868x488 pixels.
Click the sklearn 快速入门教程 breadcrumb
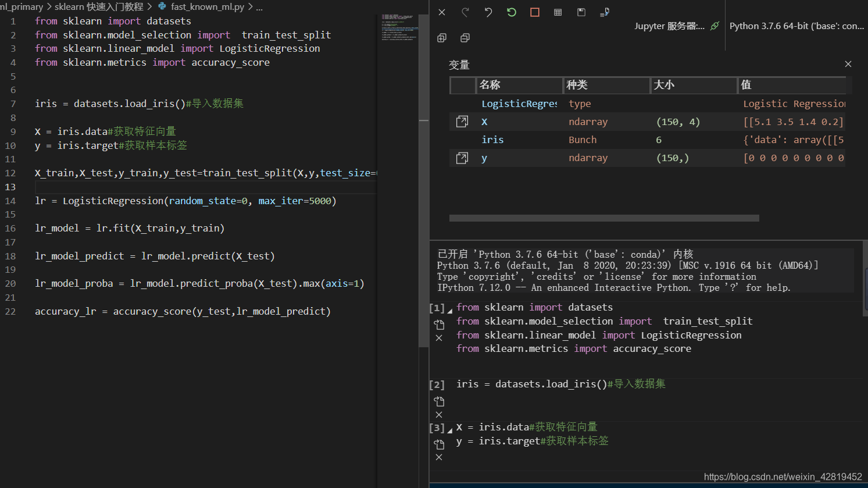(99, 7)
